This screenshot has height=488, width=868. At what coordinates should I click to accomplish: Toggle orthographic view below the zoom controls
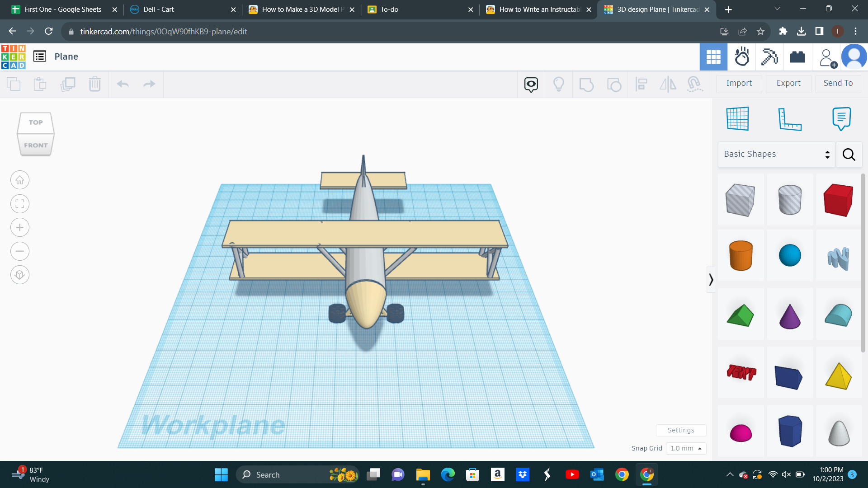pos(20,274)
